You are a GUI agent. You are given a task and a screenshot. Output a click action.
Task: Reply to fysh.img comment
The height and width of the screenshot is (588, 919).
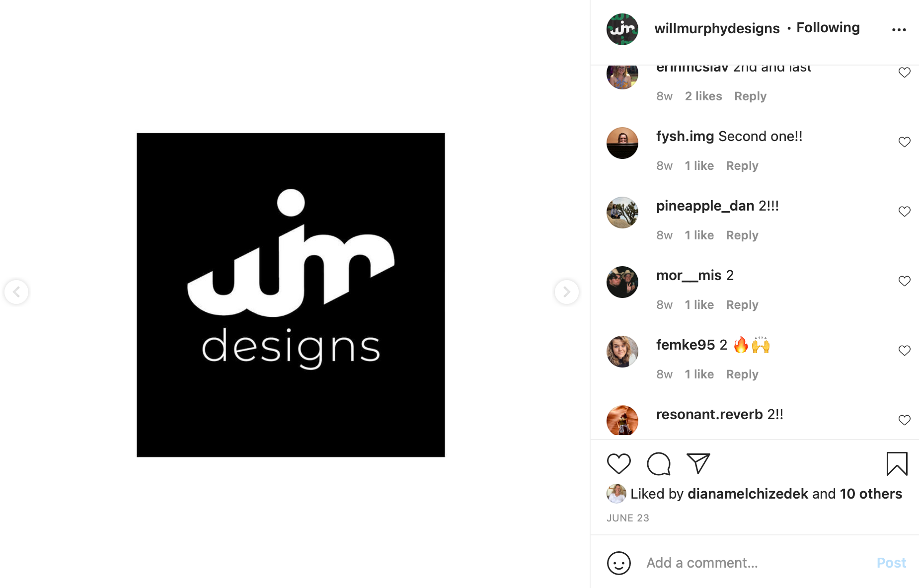(742, 166)
